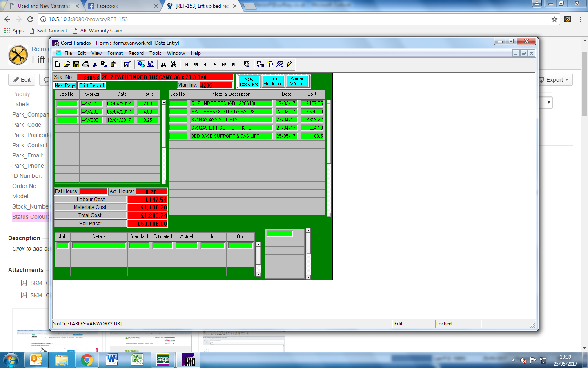Click the yellow Coach pencil icon
Viewport: 588px width, 368px height.
click(289, 64)
